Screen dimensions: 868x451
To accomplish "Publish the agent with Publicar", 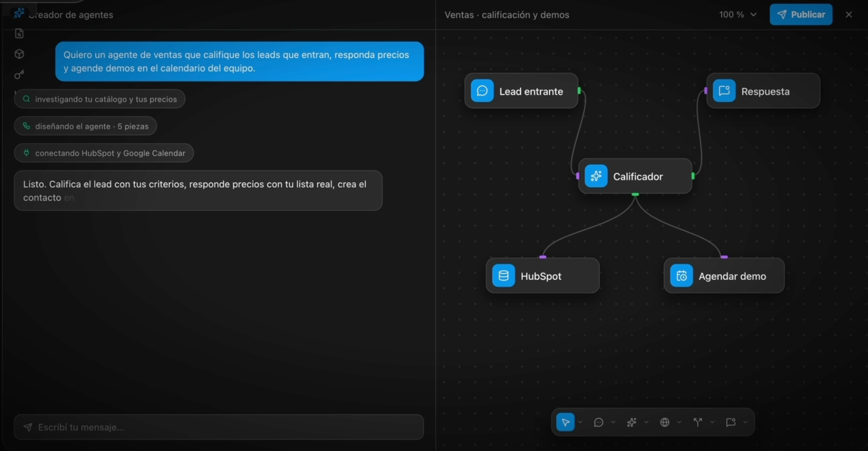I will tap(801, 14).
